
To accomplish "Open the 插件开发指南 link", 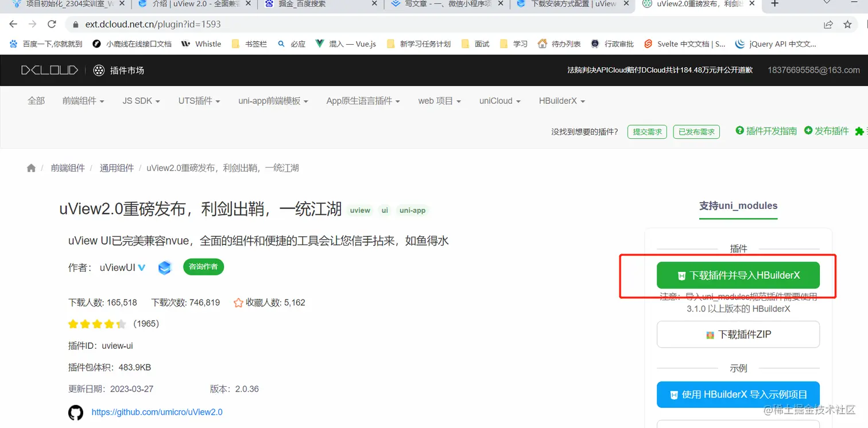I will point(766,131).
